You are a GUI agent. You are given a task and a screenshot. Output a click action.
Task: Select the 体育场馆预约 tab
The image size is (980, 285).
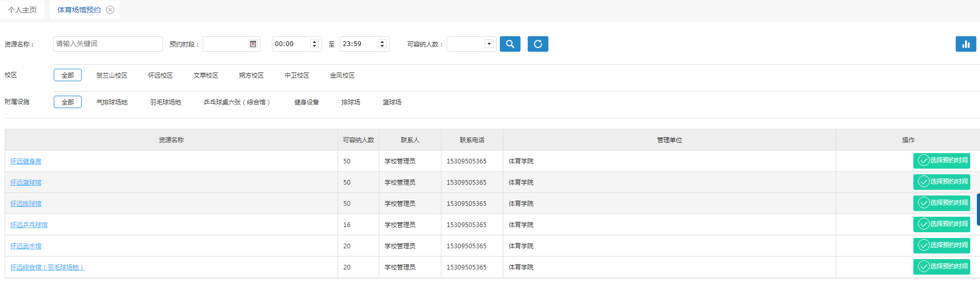79,10
